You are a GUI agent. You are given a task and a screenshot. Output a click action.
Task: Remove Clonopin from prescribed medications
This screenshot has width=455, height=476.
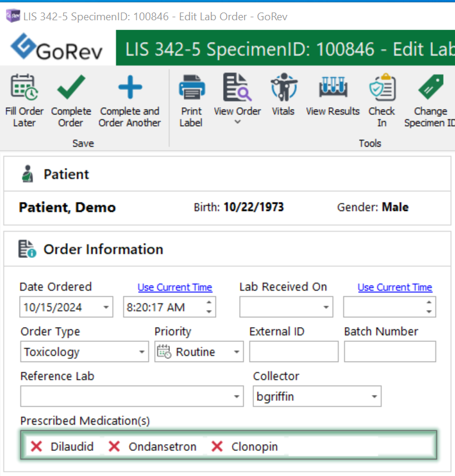(217, 447)
